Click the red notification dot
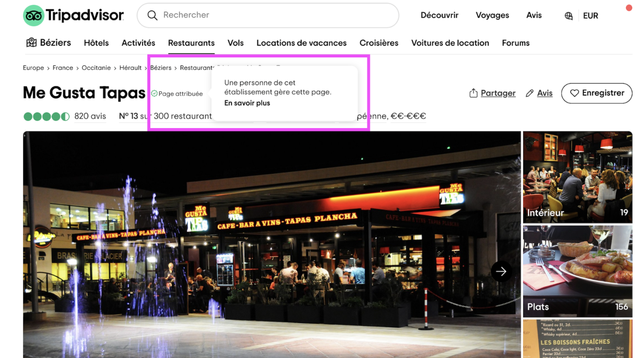The width and height of the screenshot is (644, 358). [x=629, y=8]
